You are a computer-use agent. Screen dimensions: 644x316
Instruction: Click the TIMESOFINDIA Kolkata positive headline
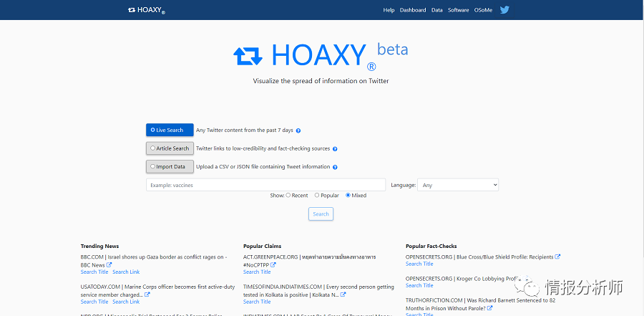318,290
